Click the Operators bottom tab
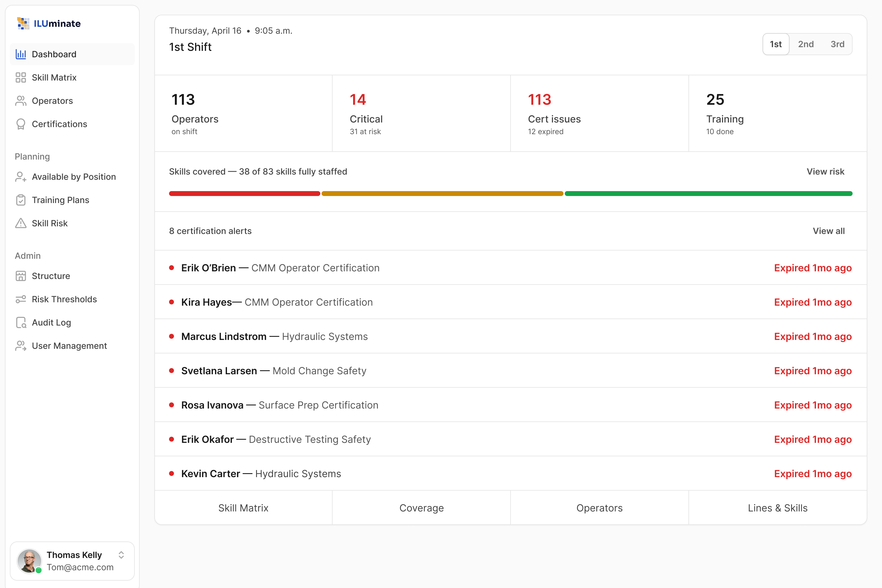 [x=599, y=508]
